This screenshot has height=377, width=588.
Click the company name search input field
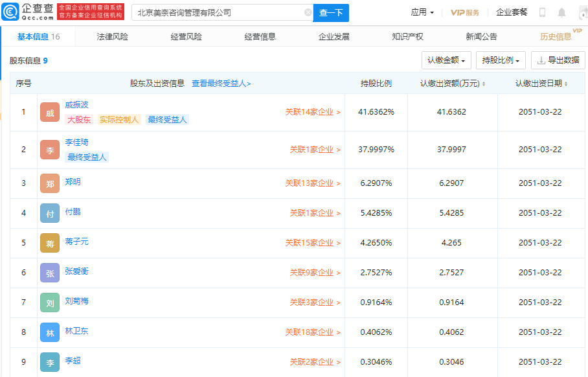coord(218,12)
